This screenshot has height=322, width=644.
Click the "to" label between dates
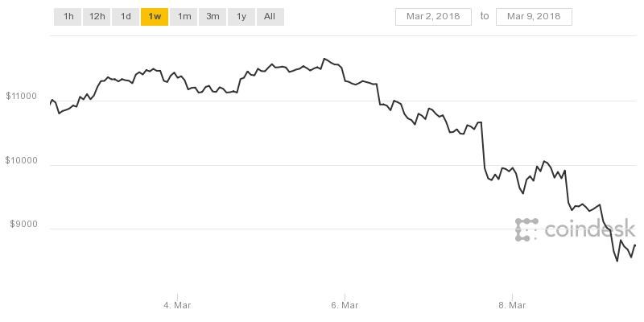(484, 16)
